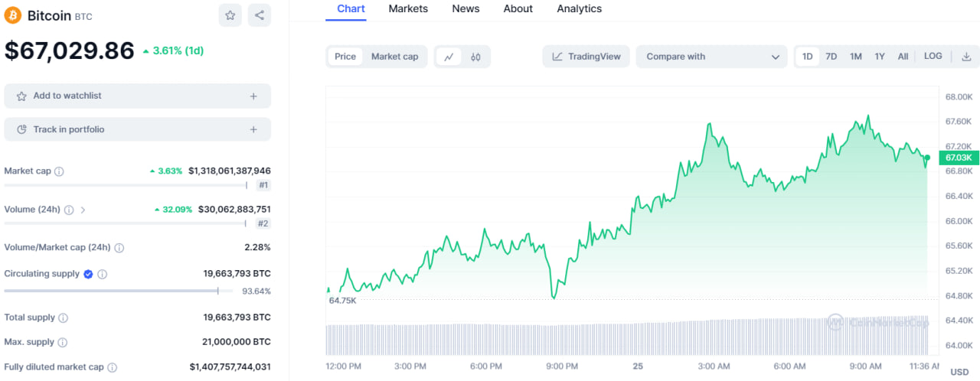Click Volume/Market cap info icon

(x=119, y=248)
